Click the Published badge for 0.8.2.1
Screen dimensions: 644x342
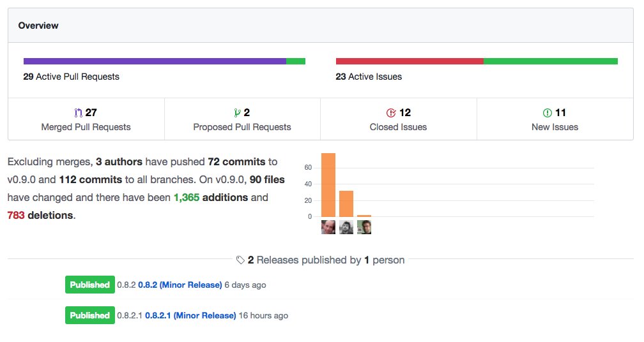click(90, 315)
